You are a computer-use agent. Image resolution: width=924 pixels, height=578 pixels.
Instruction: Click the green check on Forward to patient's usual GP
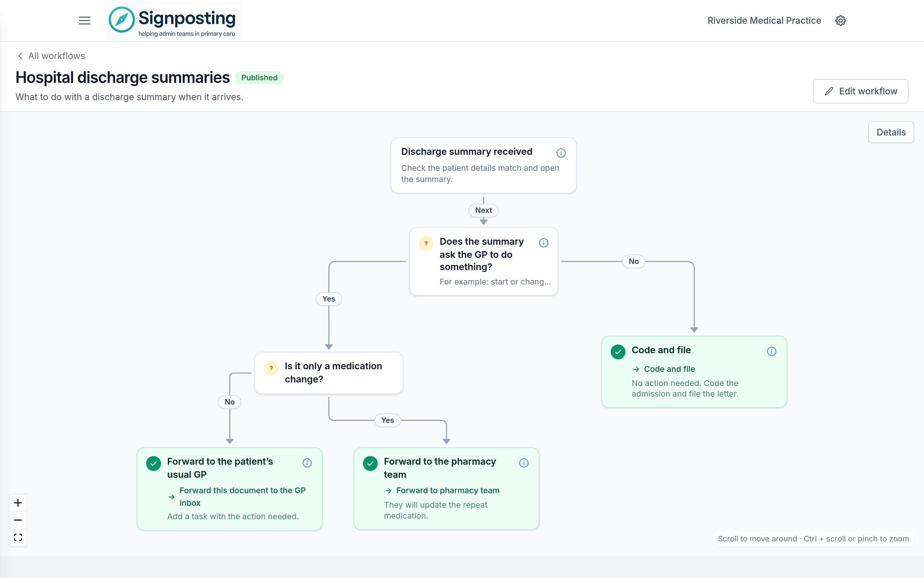[153, 463]
